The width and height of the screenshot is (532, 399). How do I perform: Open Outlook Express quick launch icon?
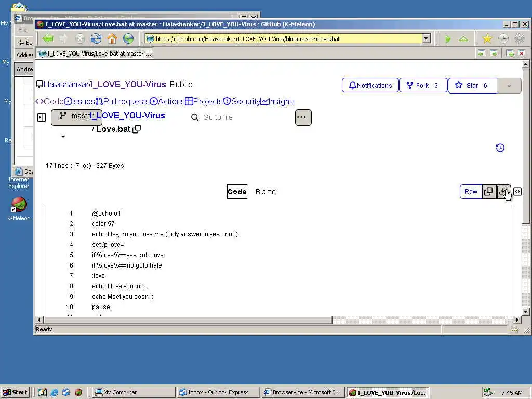point(66,392)
